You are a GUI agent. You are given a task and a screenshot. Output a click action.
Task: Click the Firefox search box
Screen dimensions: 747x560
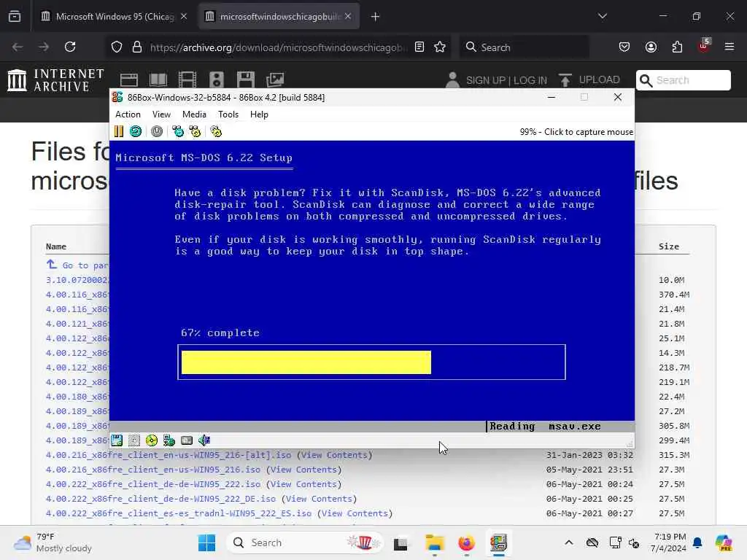(524, 47)
